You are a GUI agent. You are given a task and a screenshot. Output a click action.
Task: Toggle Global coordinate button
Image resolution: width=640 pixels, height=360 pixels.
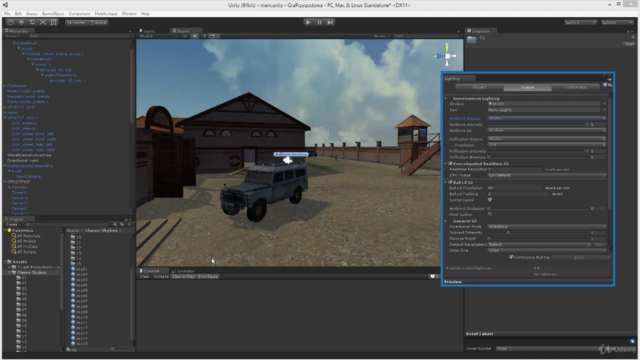tap(98, 22)
